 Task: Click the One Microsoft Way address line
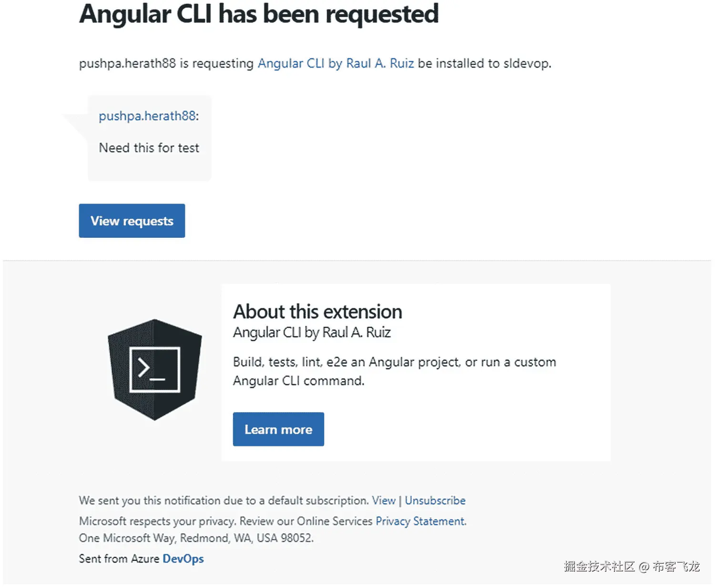point(196,538)
